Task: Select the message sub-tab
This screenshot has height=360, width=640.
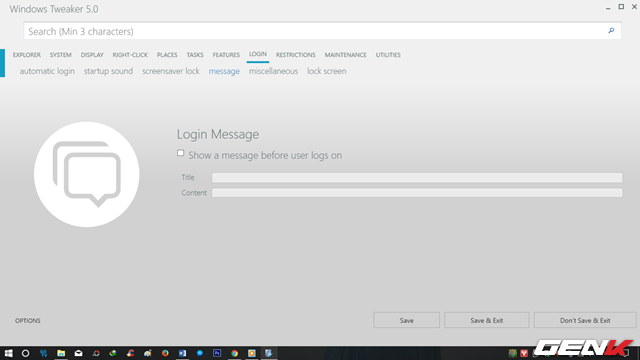Action: pos(224,71)
